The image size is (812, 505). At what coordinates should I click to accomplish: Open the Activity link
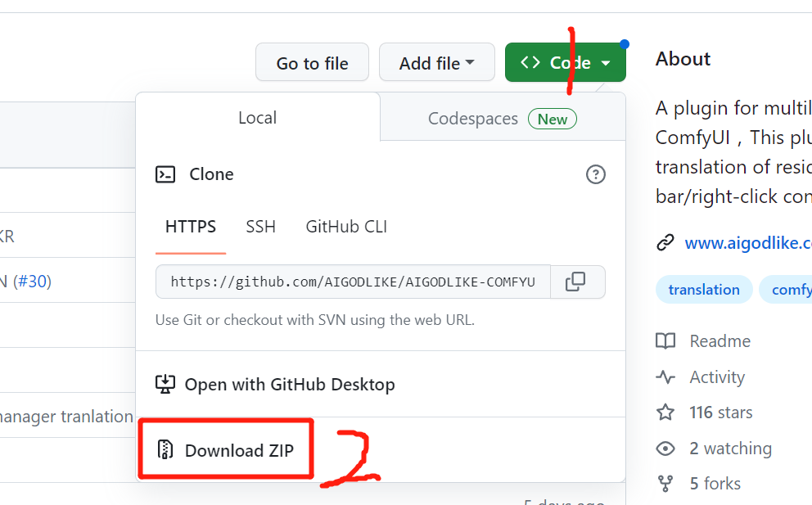(x=717, y=377)
